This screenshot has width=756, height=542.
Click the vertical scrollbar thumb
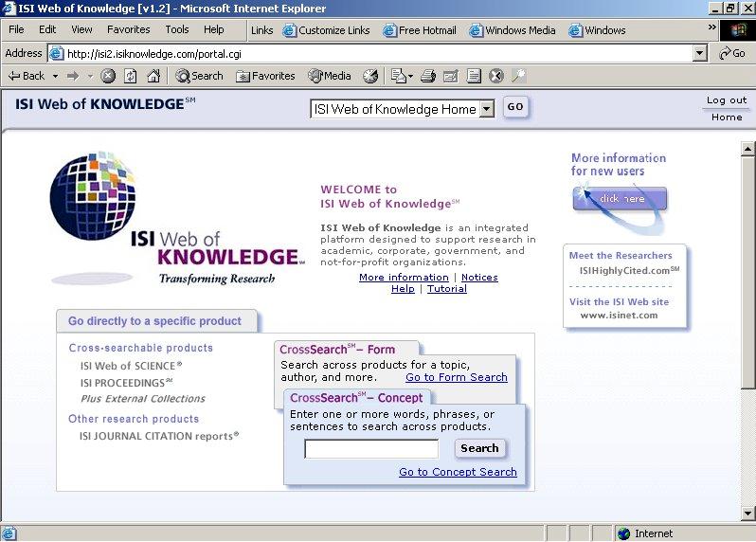click(x=747, y=272)
